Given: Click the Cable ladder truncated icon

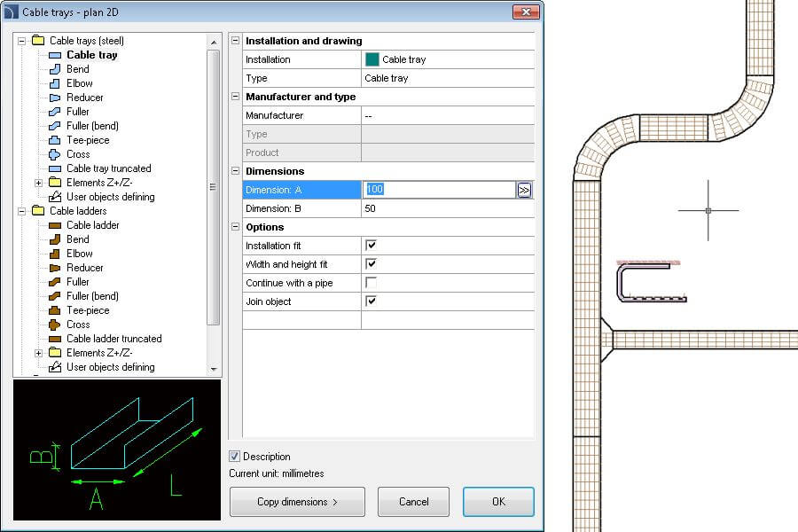Looking at the screenshot, I should [55, 339].
